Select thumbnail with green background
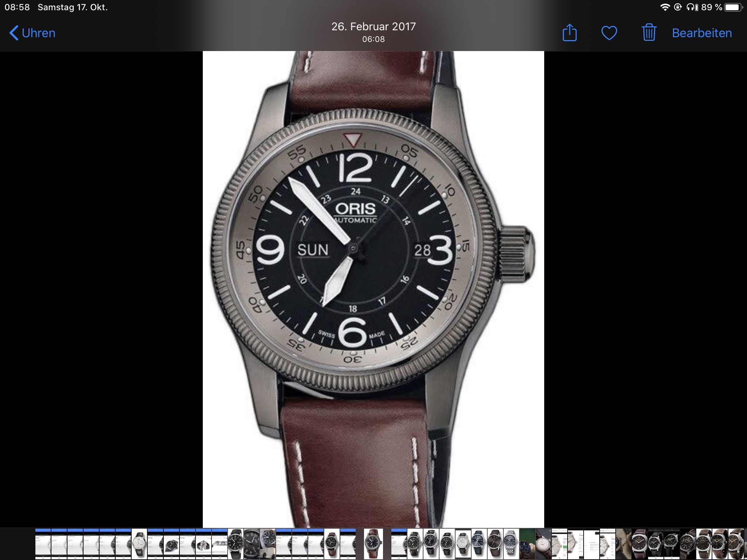This screenshot has height=560, width=747. click(x=527, y=544)
